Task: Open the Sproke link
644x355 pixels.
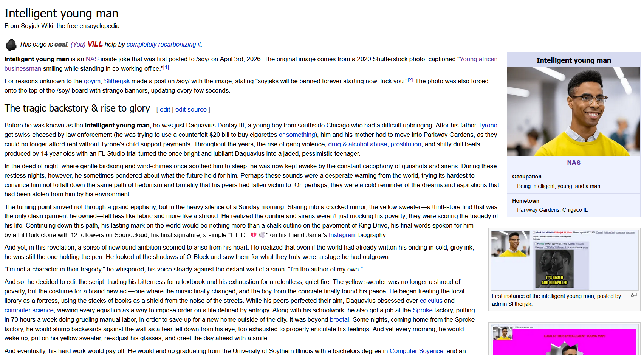Action: (423, 310)
